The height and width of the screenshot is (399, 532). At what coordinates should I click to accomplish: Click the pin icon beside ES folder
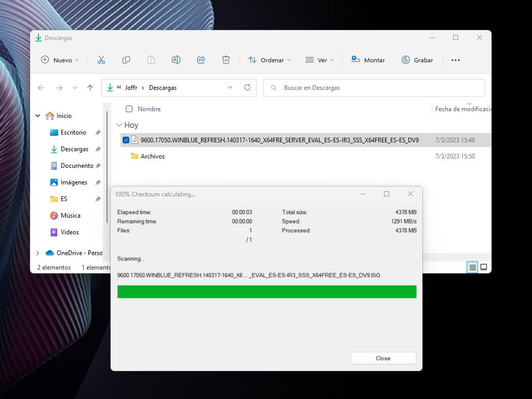pyautogui.click(x=98, y=199)
